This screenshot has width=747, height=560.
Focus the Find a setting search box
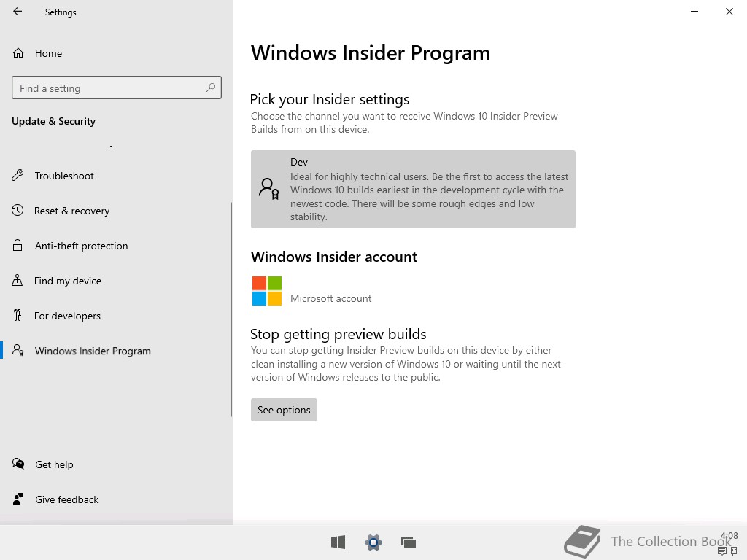click(117, 87)
